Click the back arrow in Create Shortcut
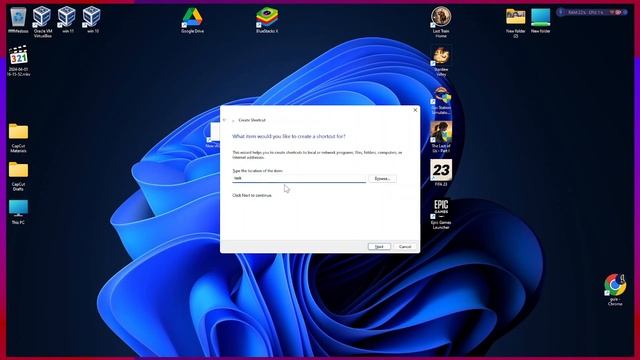 [224, 120]
